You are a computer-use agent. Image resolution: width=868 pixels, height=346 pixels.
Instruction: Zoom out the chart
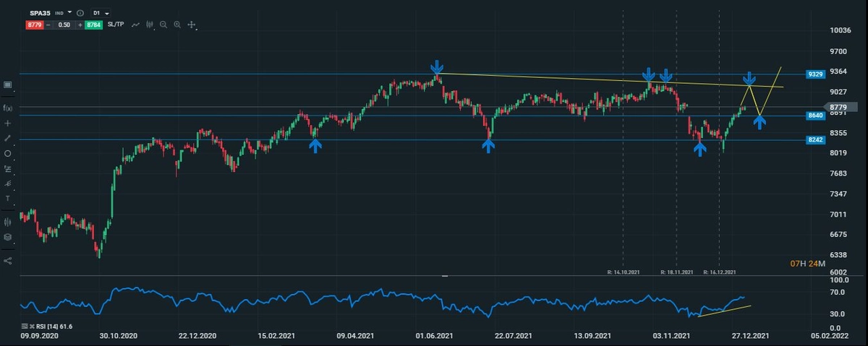[x=164, y=25]
